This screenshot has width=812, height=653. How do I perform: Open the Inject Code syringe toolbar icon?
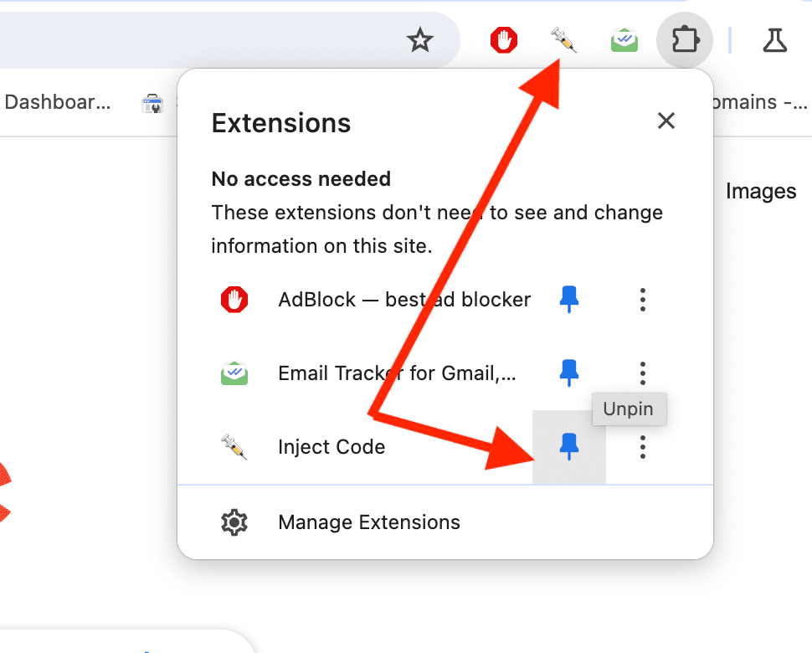click(563, 40)
